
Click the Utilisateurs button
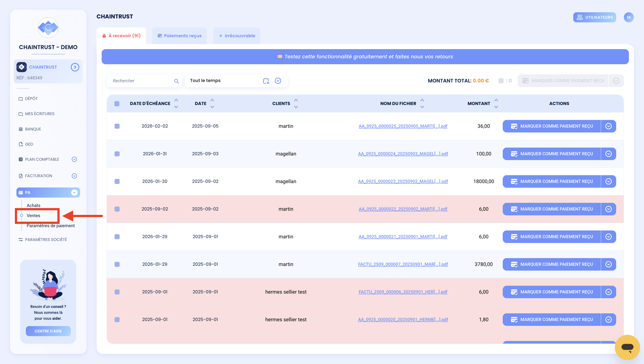(x=594, y=17)
